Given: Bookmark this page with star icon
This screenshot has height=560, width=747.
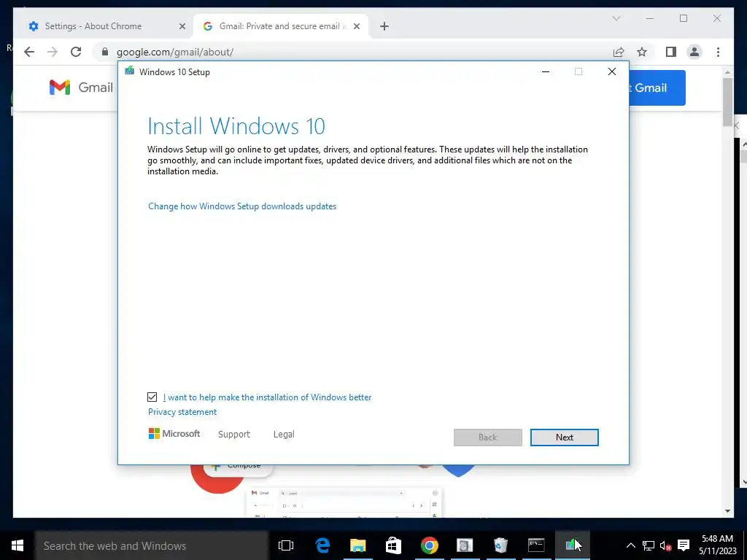Looking at the screenshot, I should click(642, 52).
